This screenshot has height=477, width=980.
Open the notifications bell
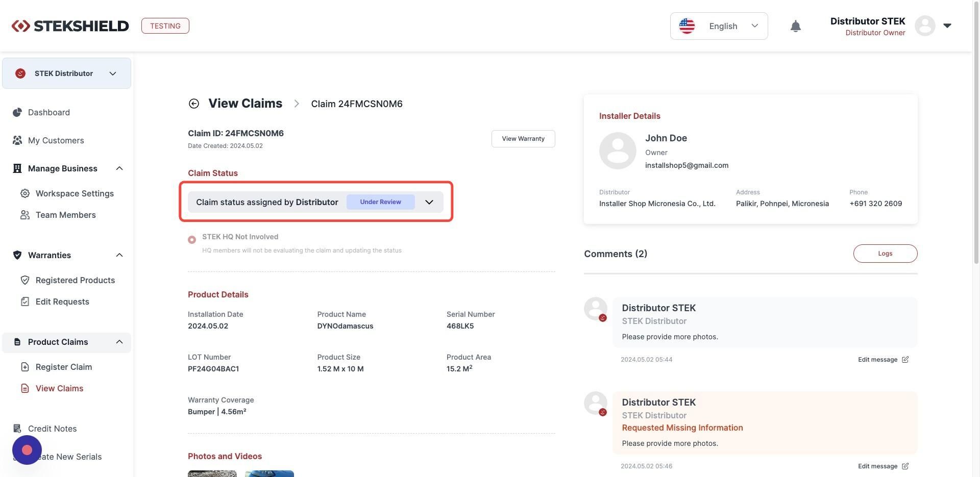click(x=795, y=26)
